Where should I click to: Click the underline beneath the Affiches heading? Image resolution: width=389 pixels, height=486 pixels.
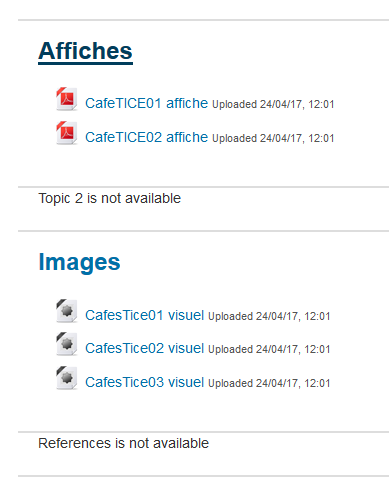click(x=85, y=63)
